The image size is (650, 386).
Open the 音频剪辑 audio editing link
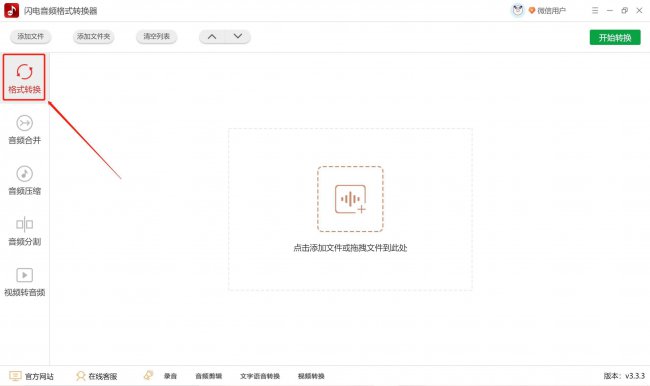click(209, 376)
